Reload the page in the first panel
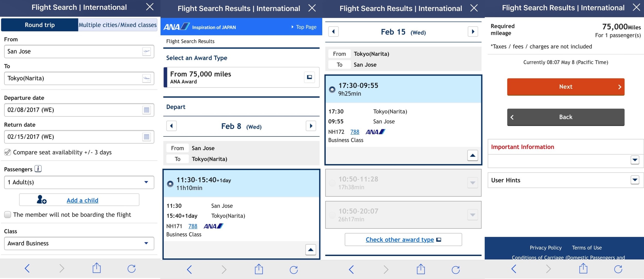Viewport: 644px width, 279px height. (x=132, y=268)
